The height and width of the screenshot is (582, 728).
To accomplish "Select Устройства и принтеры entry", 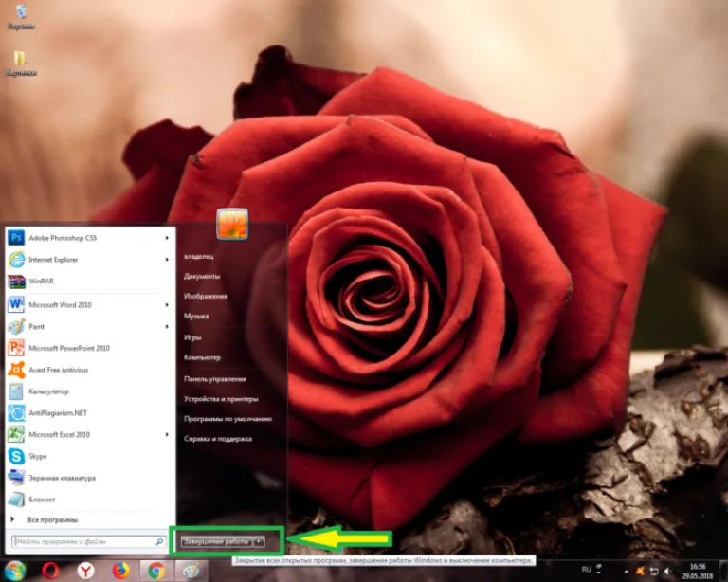I will tap(221, 399).
